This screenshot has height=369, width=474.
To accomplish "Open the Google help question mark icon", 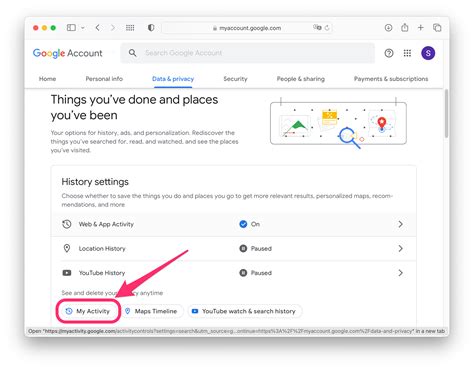I will (x=389, y=53).
